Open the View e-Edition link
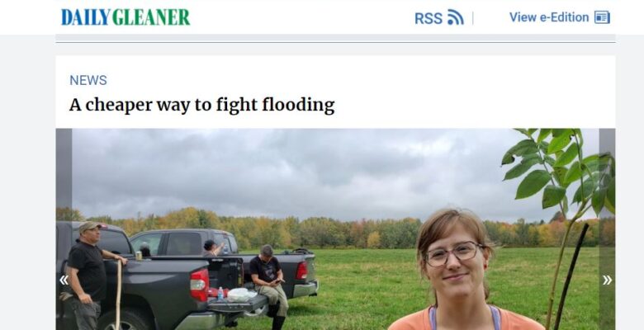 (549, 17)
